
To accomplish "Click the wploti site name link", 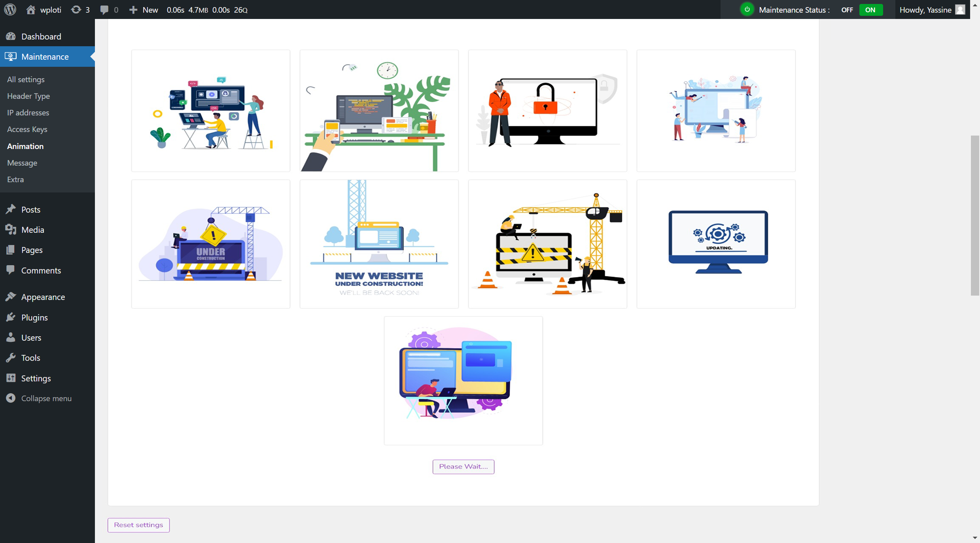I will click(x=51, y=10).
